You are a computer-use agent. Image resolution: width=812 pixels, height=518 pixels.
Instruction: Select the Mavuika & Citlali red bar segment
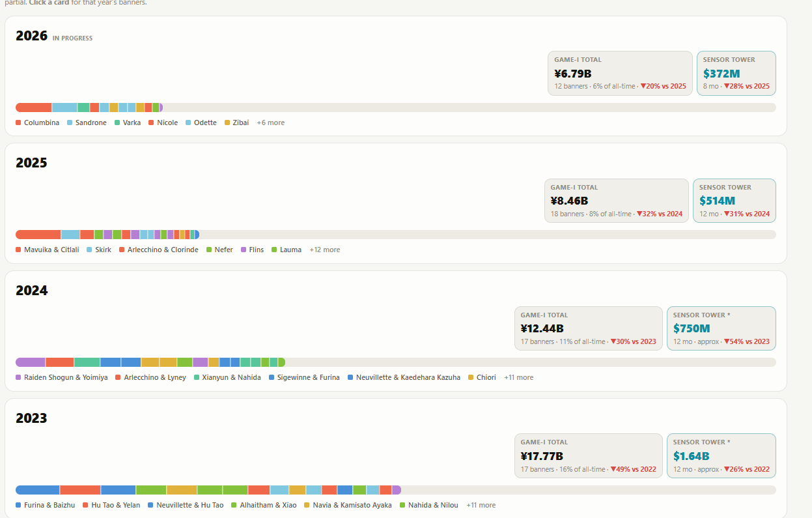(x=38, y=235)
